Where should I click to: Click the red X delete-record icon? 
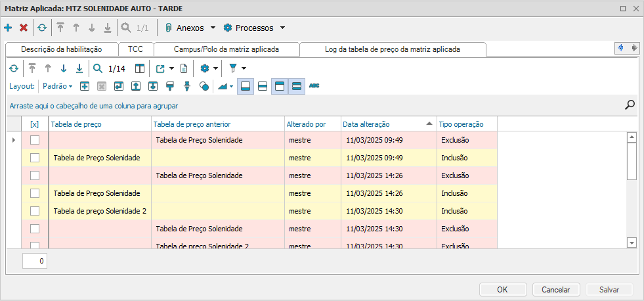click(x=24, y=28)
